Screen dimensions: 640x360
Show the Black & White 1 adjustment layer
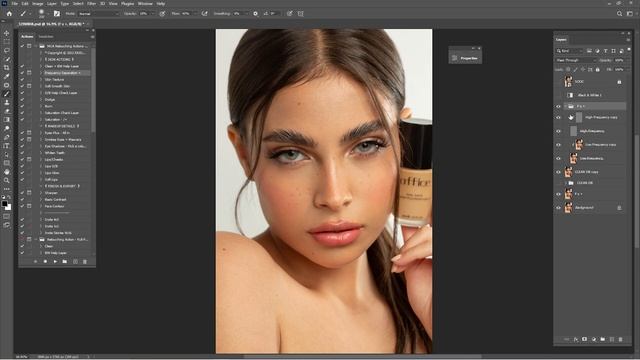pyautogui.click(x=558, y=95)
